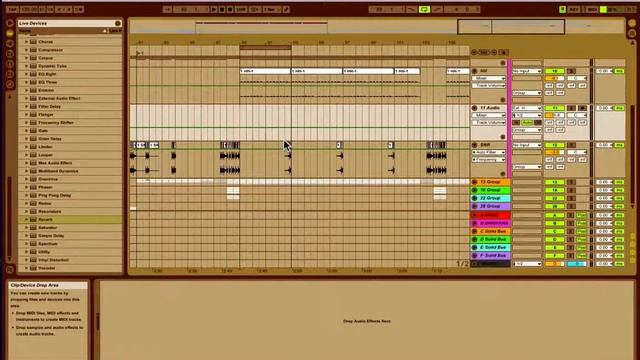The height and width of the screenshot is (360, 640).
Task: Select the Multiband Dynamics device
Action: (x=58, y=171)
